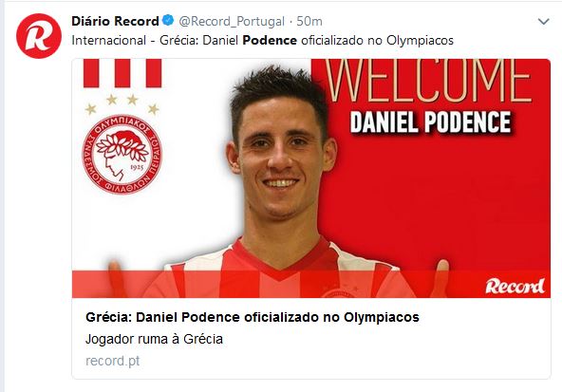Click the blue verified badge icon
Screen dimensions: 562x392
point(168,20)
